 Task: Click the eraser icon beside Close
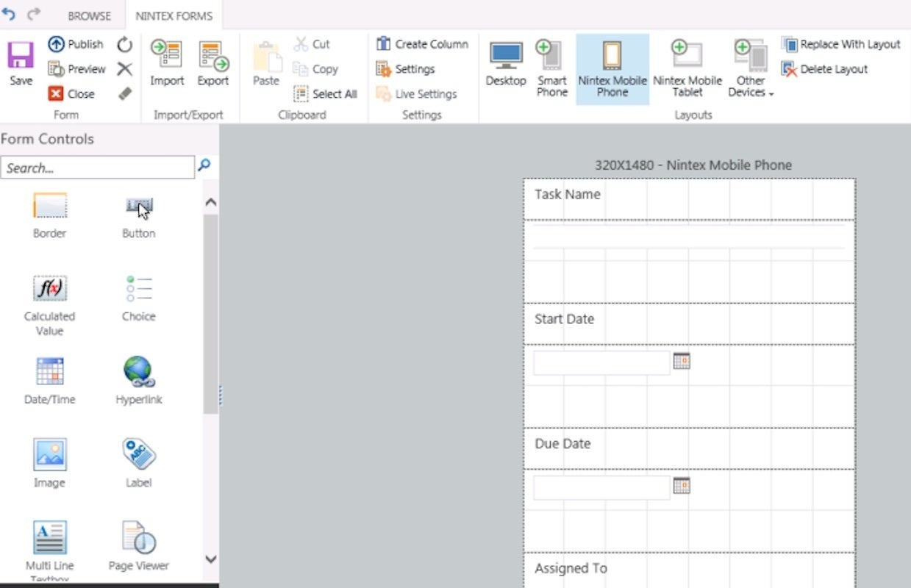point(125,94)
